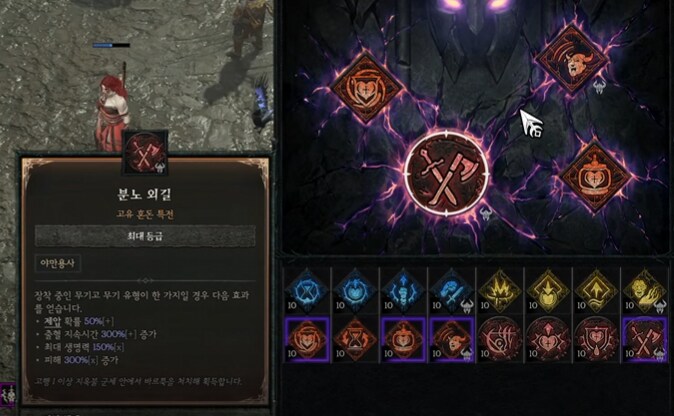
Task: Select the blue circular crest perk
Action: [x=355, y=292]
